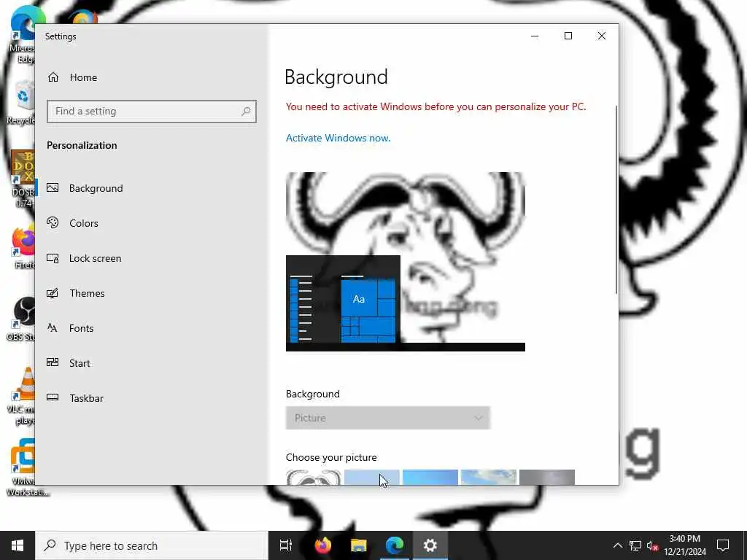The height and width of the screenshot is (560, 747).
Task: Open File Explorer from taskbar
Action: click(359, 545)
